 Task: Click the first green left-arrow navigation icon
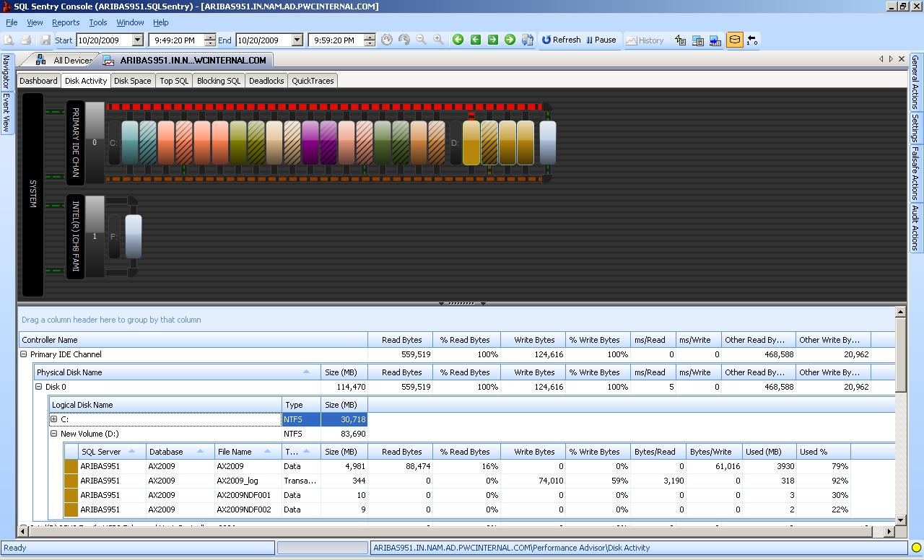pos(458,40)
